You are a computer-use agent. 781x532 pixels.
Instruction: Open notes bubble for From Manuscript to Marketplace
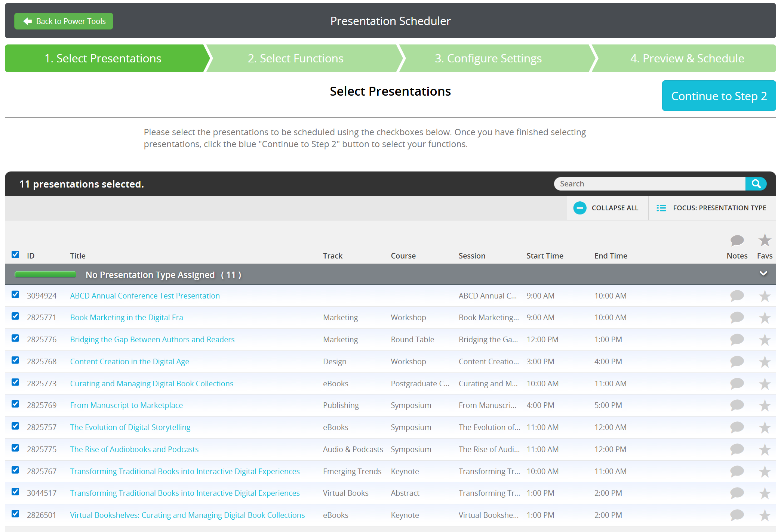click(x=737, y=405)
